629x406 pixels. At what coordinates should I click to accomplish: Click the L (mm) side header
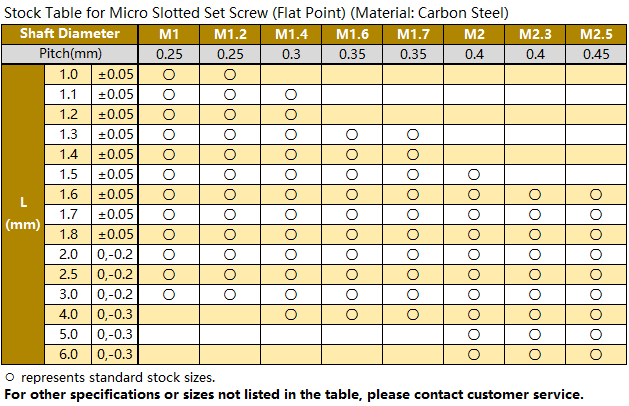click(x=22, y=214)
